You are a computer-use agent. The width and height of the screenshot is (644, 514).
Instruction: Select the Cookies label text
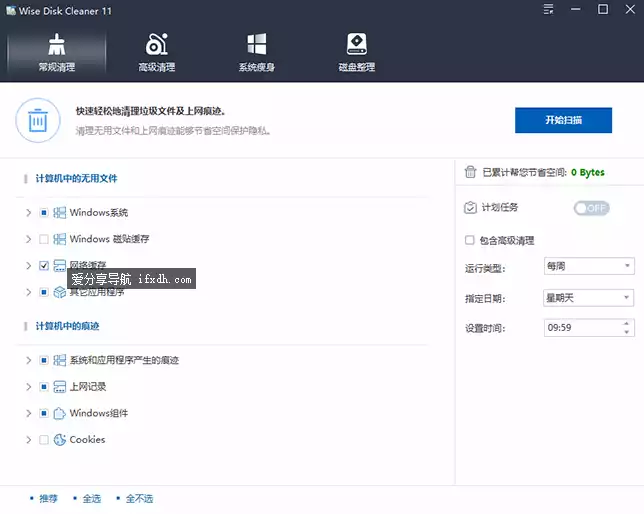click(x=87, y=440)
